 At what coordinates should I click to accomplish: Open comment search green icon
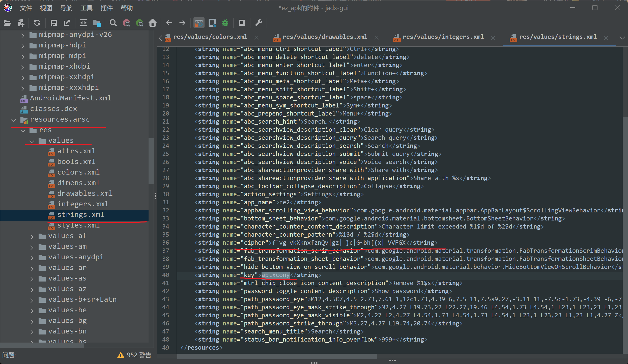(139, 23)
